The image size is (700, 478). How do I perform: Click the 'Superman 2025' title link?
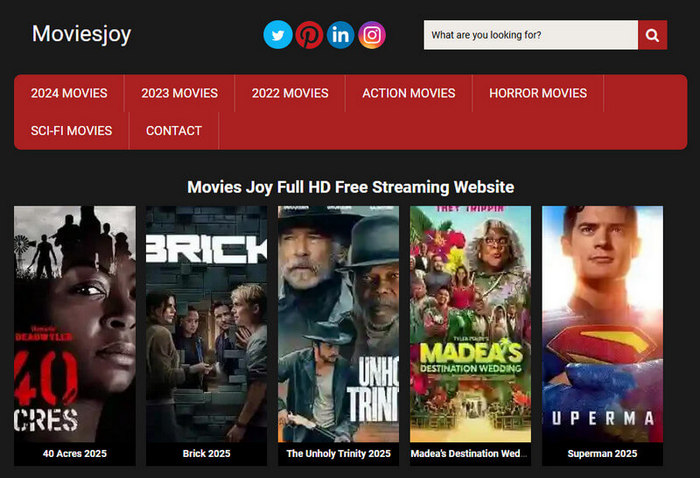click(x=602, y=453)
